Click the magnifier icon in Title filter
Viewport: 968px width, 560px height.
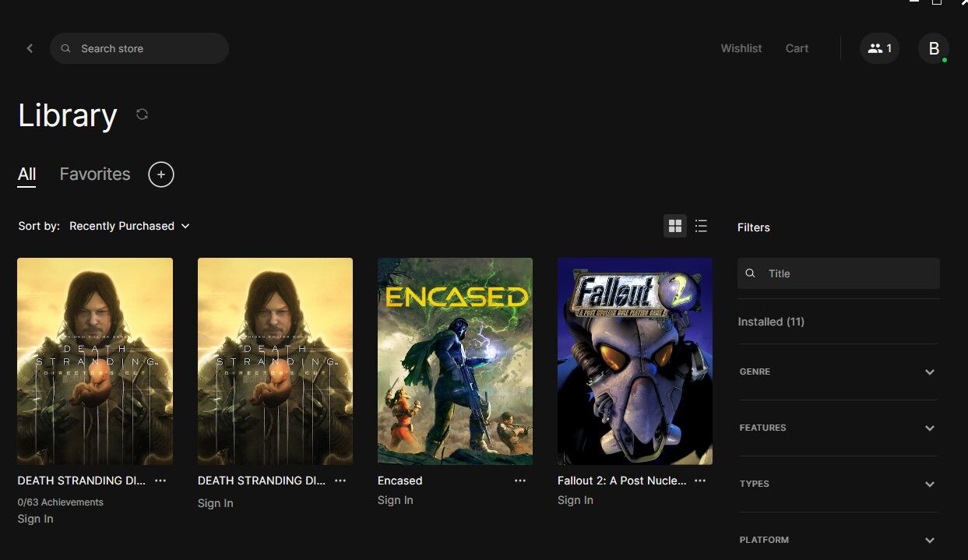(750, 273)
